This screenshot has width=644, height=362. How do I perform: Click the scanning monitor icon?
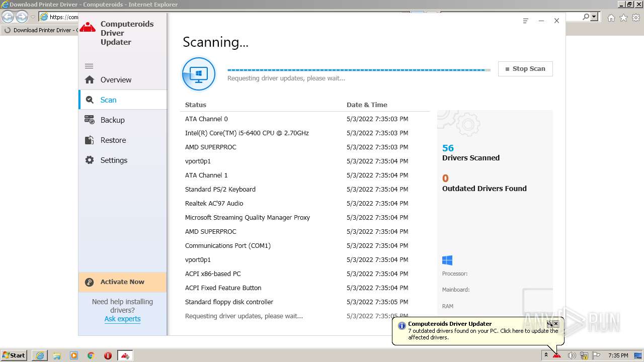pyautogui.click(x=199, y=74)
